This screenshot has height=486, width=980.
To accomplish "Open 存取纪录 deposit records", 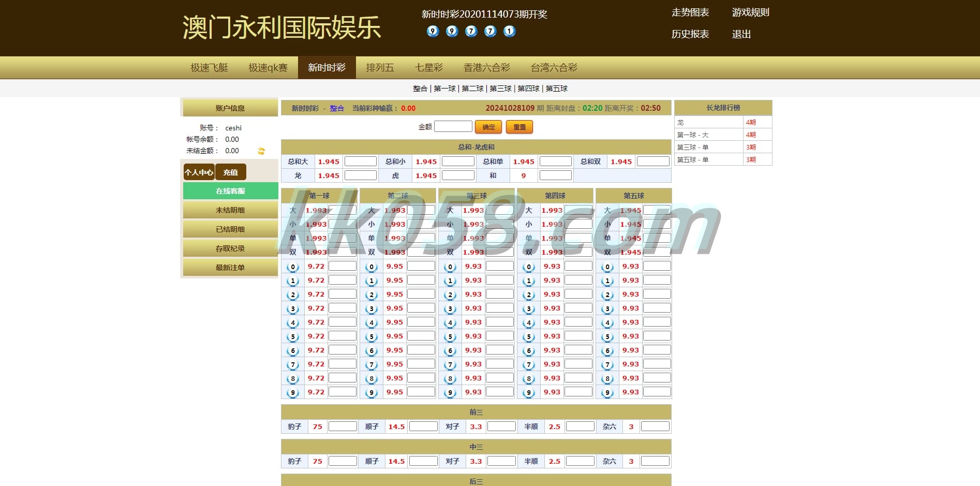I will pos(230,248).
